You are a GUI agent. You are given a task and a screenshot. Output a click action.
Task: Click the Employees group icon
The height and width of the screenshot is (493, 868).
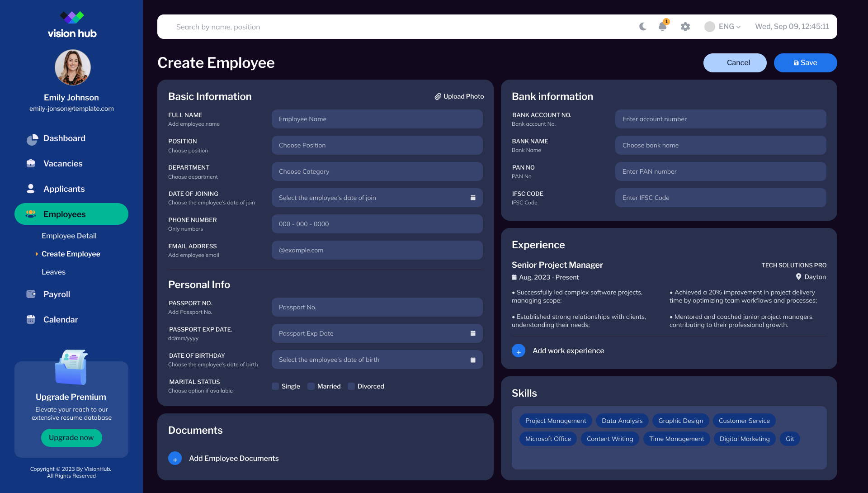coord(31,214)
